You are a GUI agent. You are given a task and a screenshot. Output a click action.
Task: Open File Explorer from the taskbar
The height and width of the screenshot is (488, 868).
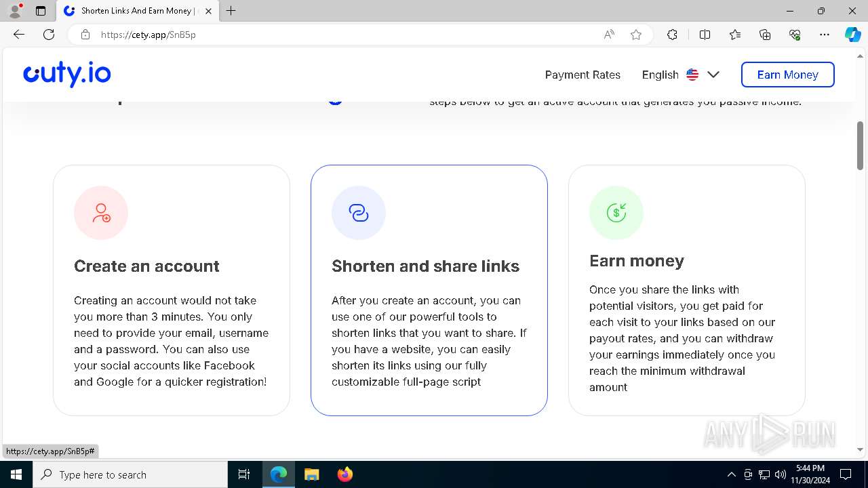[x=311, y=474]
